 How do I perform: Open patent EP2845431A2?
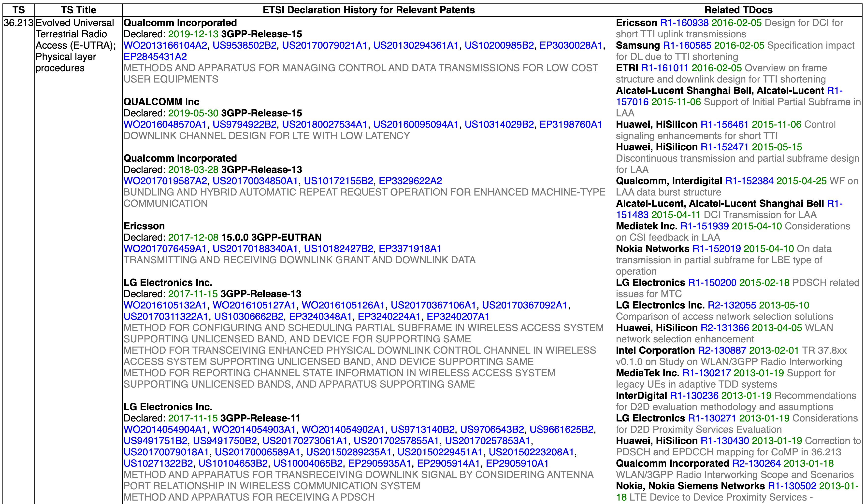155,56
